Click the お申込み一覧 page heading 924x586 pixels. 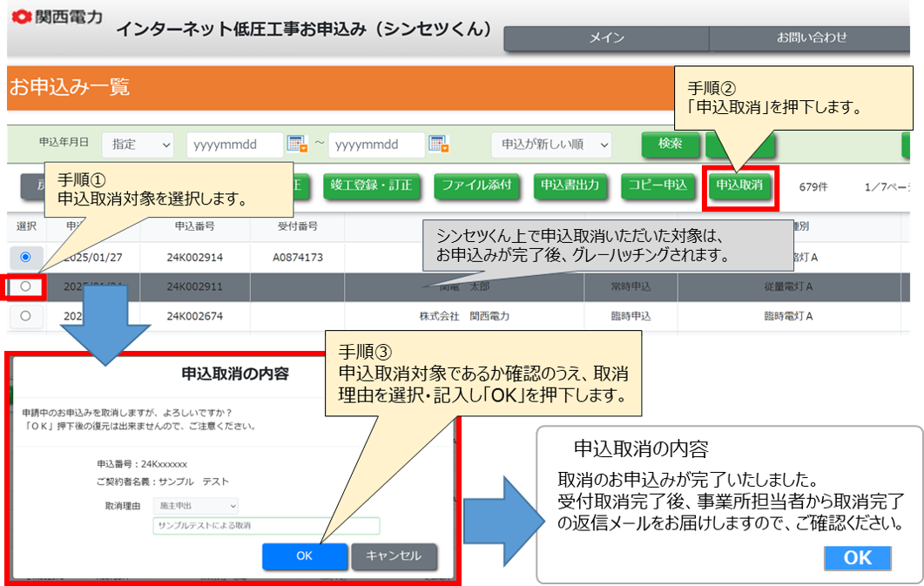coord(70,87)
